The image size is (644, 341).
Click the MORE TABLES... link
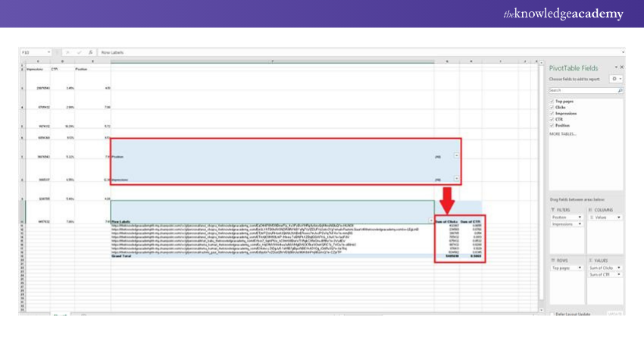(561, 133)
